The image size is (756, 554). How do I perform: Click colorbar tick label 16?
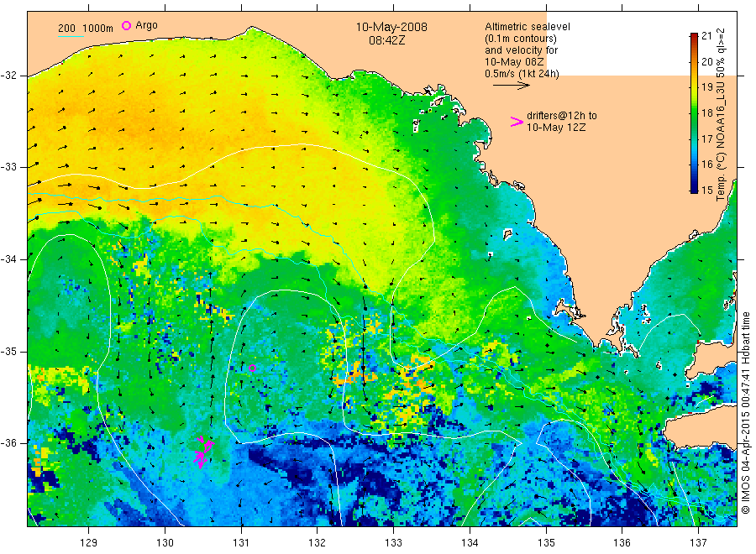tap(706, 165)
